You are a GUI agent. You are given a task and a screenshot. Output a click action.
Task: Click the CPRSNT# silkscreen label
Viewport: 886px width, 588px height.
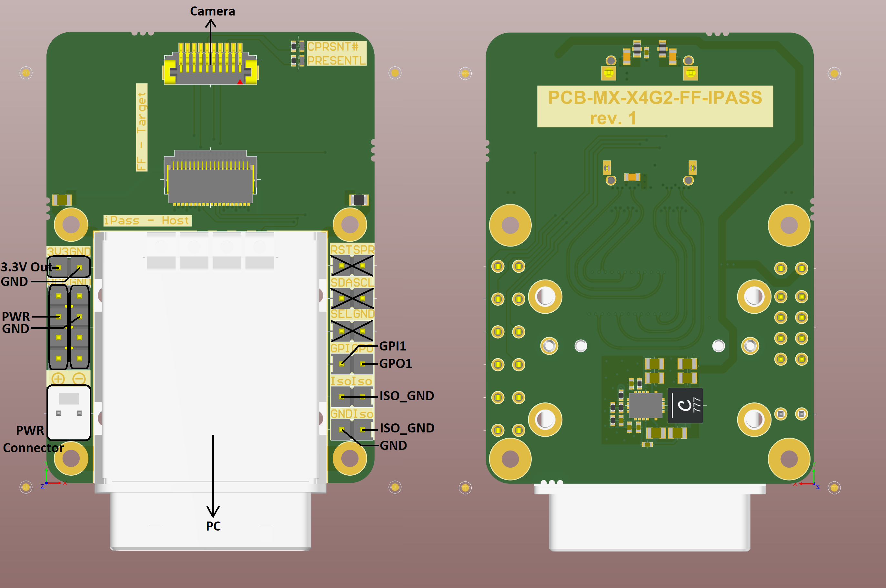pos(333,47)
